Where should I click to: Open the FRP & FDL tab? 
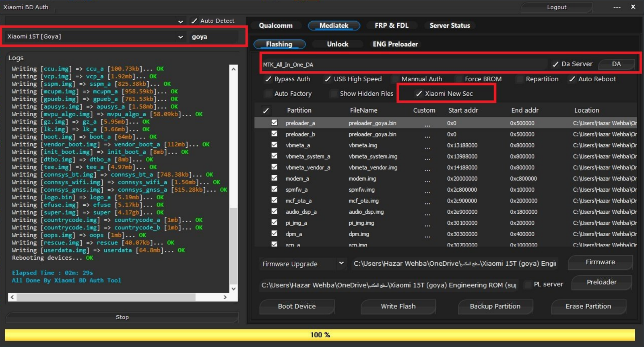coord(392,25)
